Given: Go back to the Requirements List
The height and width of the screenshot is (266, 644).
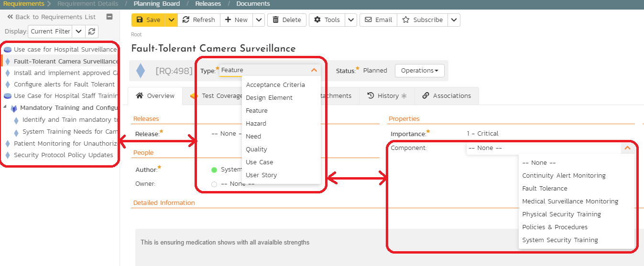Looking at the screenshot, I should tap(51, 17).
